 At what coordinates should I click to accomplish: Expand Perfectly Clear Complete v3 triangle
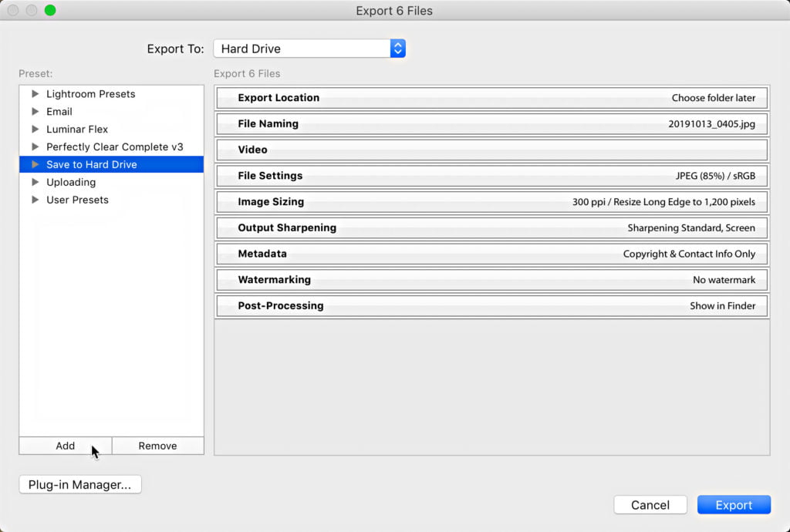[x=35, y=146]
